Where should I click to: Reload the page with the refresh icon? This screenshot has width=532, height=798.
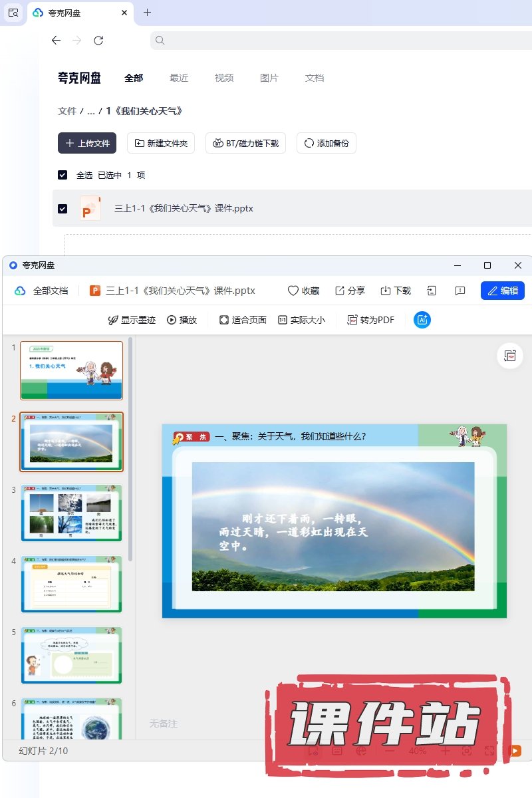[98, 41]
